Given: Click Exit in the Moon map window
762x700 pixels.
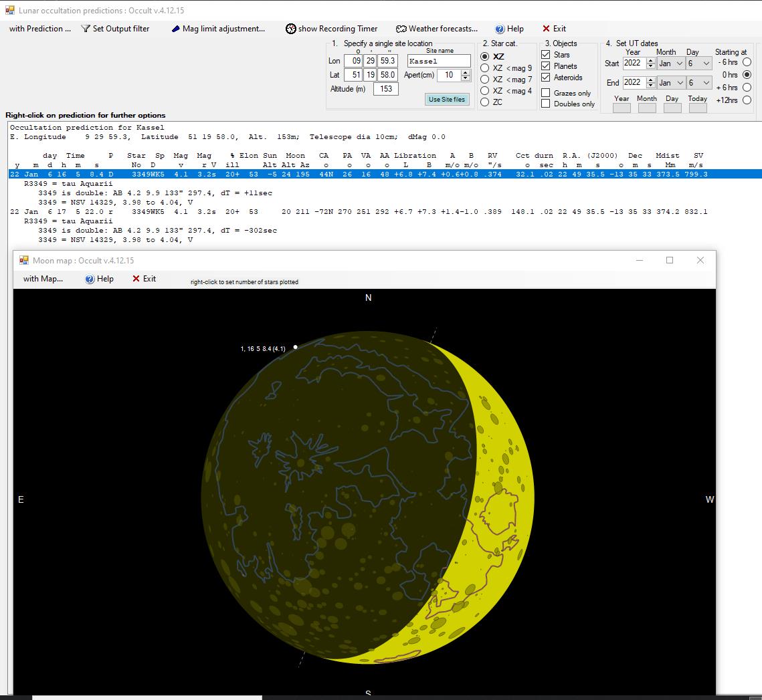Looking at the screenshot, I should [144, 279].
